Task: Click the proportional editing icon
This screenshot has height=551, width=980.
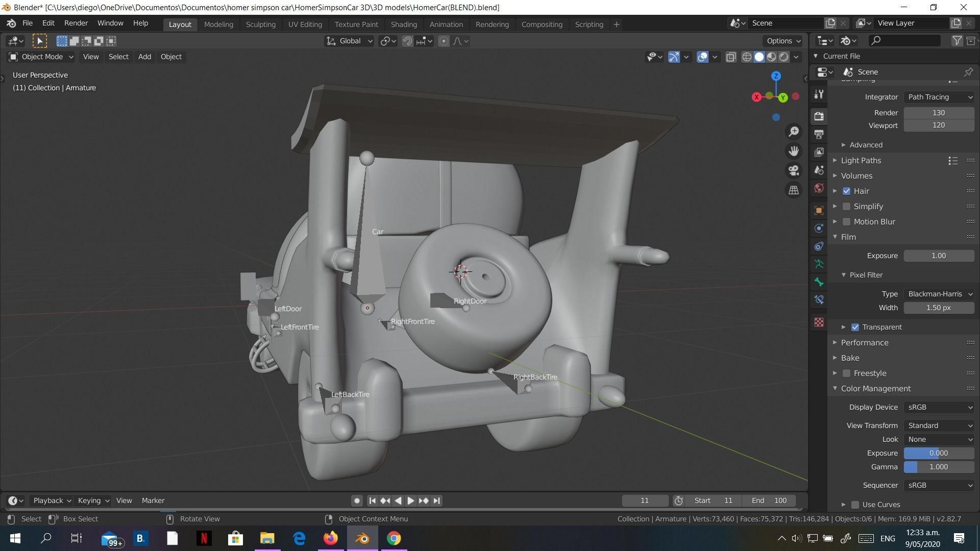Action: pyautogui.click(x=444, y=41)
